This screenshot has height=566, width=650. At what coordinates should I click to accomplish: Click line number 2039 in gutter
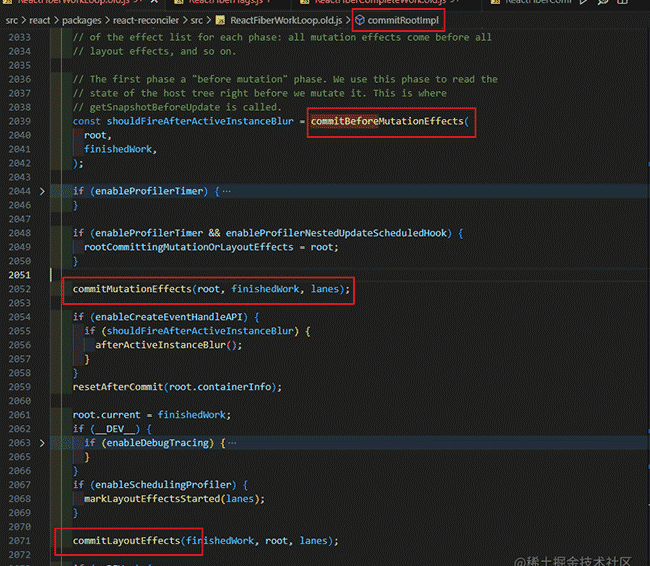tap(19, 121)
